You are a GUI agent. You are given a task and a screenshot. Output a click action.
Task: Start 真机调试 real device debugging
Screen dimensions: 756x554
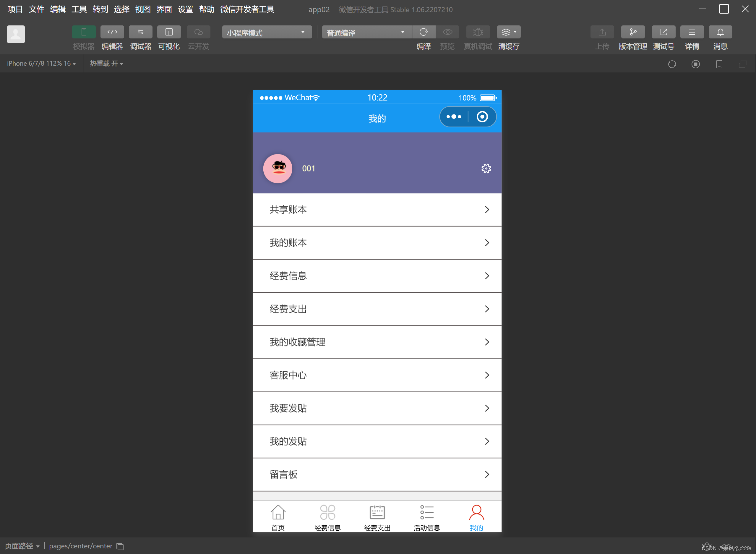coord(477,32)
